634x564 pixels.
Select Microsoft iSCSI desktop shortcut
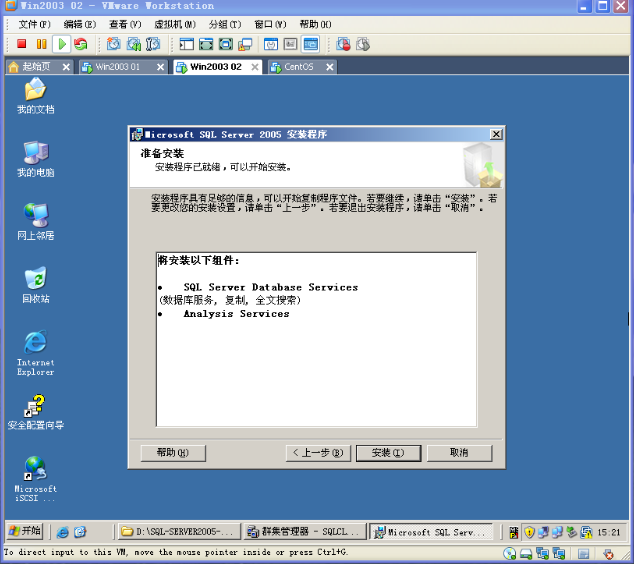pyautogui.click(x=36, y=479)
